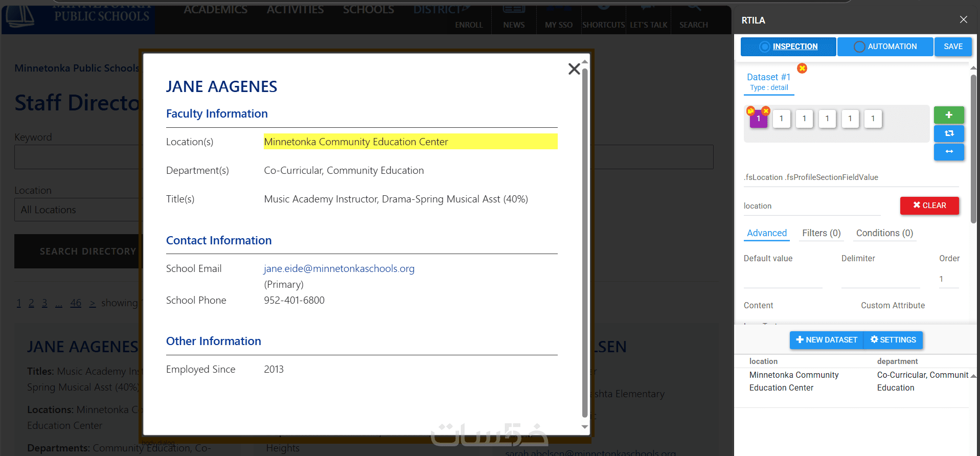Open RTILA Settings
This screenshot has width=980, height=456.
point(893,340)
